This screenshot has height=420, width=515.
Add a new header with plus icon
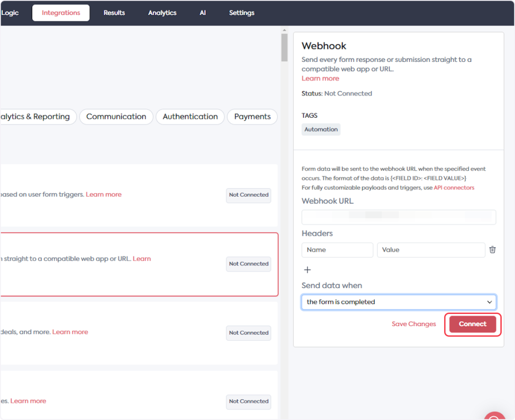point(307,270)
